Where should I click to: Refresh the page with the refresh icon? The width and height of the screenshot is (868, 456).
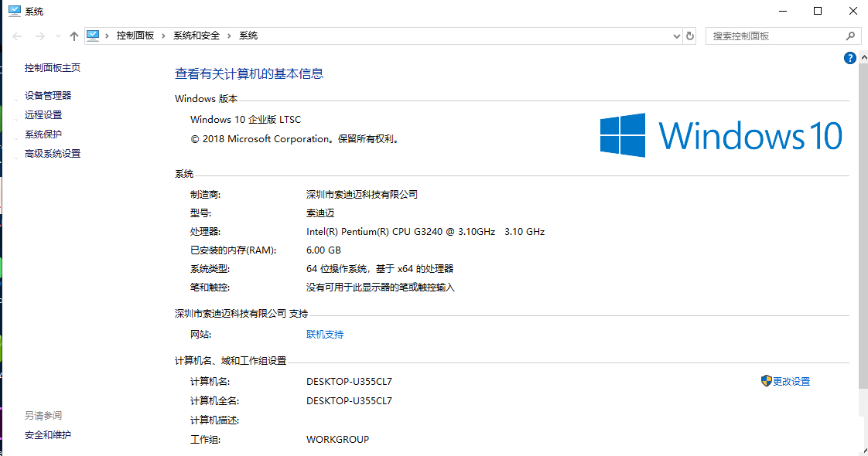(x=690, y=36)
